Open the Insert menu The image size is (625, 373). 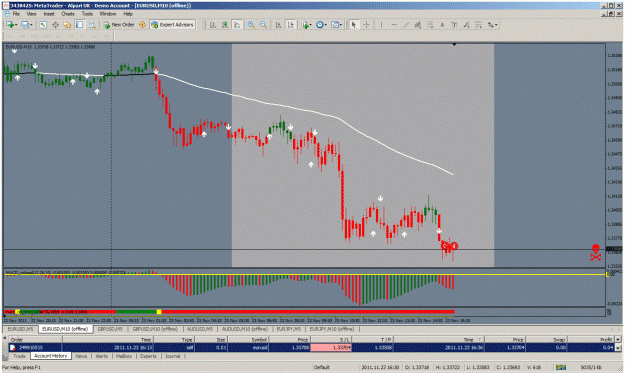click(x=49, y=14)
